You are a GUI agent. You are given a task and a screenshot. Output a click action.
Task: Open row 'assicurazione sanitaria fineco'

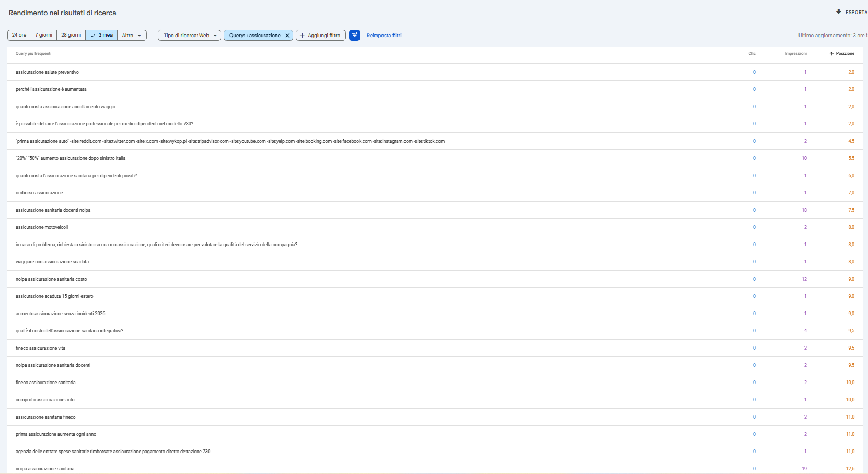point(435,417)
